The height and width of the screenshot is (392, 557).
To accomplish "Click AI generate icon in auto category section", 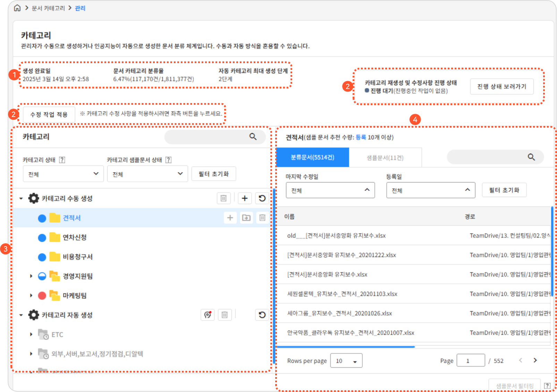I will (208, 315).
